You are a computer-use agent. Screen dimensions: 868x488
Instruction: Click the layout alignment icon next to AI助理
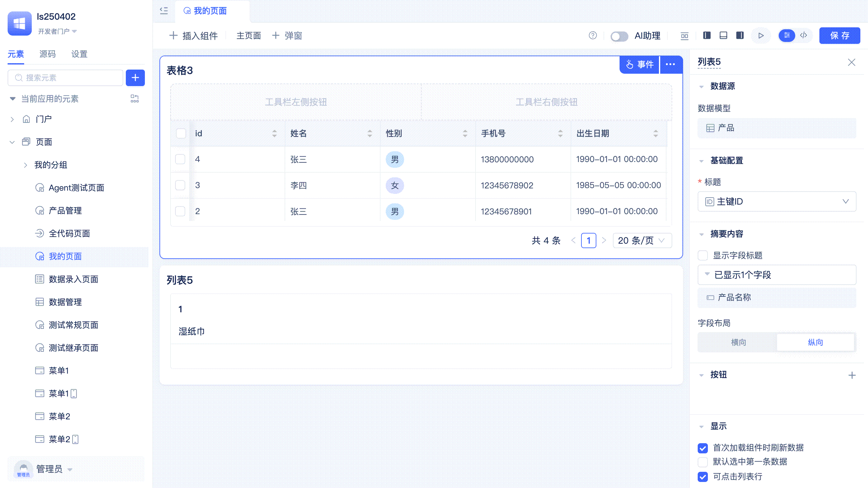tap(684, 36)
